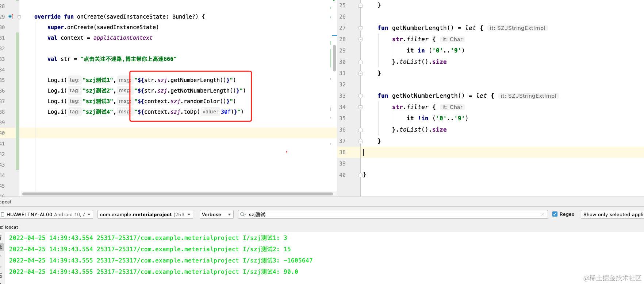
Task: Clear the logcat filter with the X icon
Action: click(x=543, y=214)
